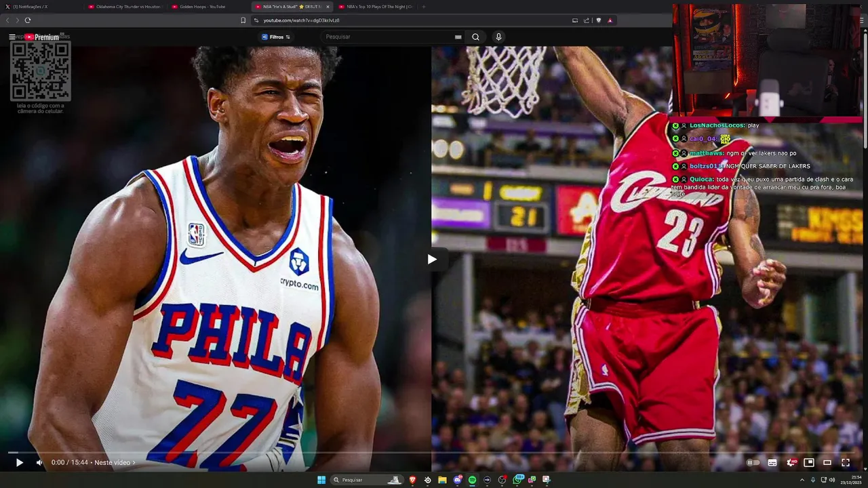Play the video from player controls
Screen dimensions: 868x488
(x=19, y=462)
